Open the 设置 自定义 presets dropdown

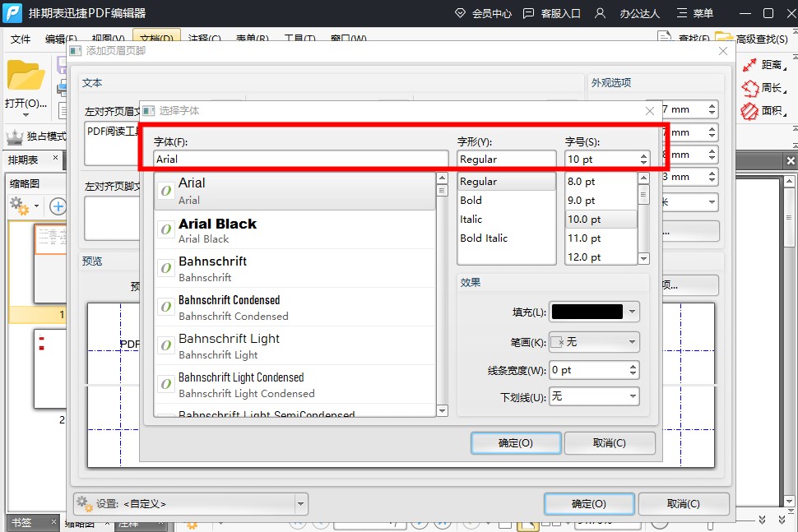coord(301,503)
